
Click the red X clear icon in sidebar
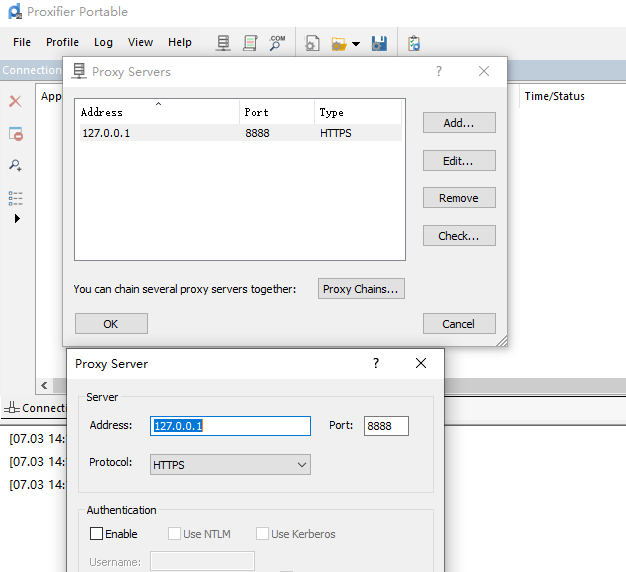coord(15,101)
